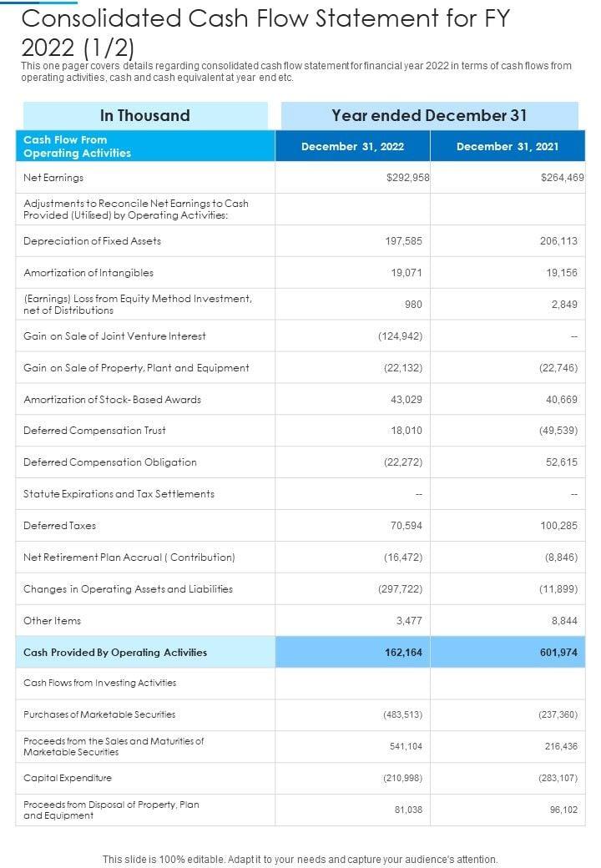The image size is (601, 868).
Task: Click the Net Earnings value $292,958
Action: pyautogui.click(x=407, y=178)
